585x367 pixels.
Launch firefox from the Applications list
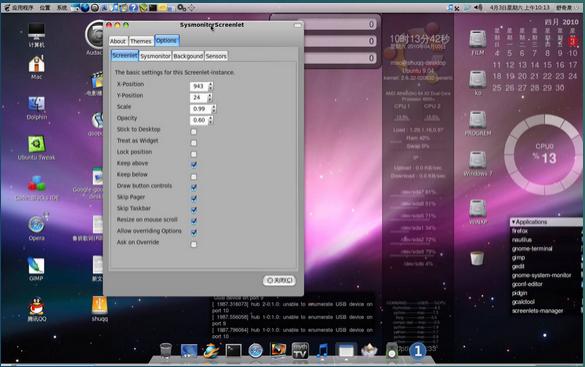(520, 231)
